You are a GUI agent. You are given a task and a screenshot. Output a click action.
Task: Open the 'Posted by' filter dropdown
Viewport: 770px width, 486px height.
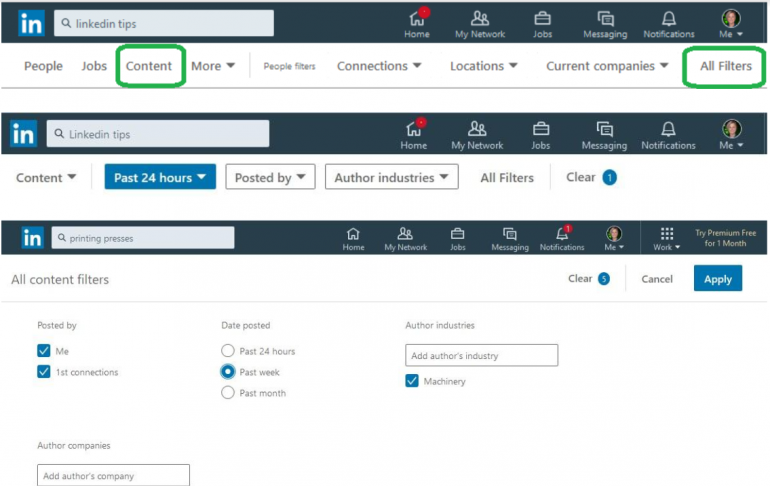(270, 177)
